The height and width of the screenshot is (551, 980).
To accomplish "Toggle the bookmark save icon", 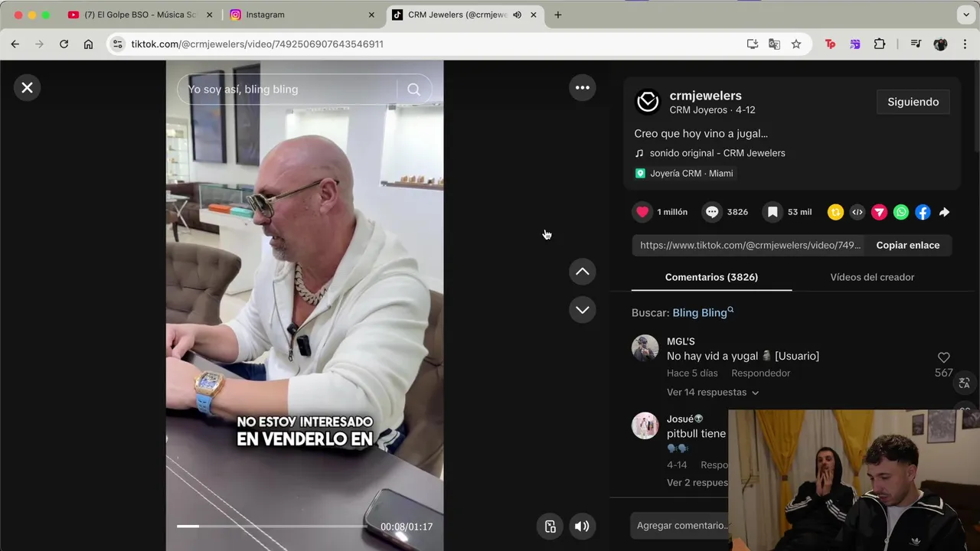I will pyautogui.click(x=773, y=212).
